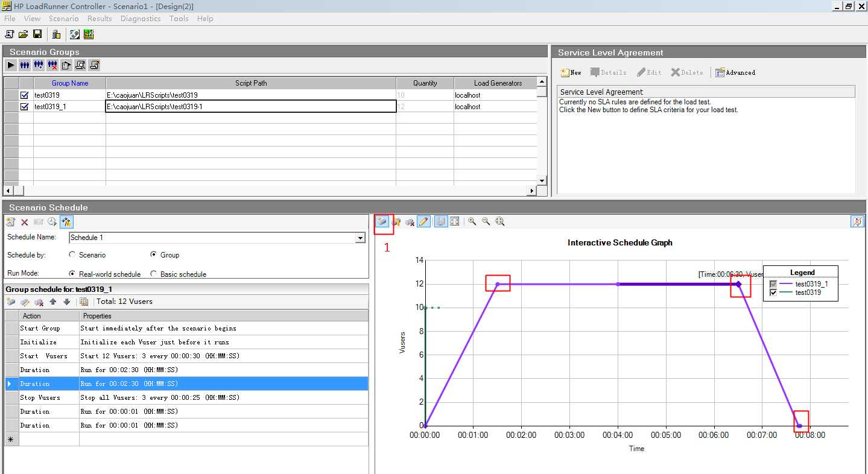Click the New Scenario icon in the main toolbar
This screenshot has height=474, width=868.
(x=9, y=34)
